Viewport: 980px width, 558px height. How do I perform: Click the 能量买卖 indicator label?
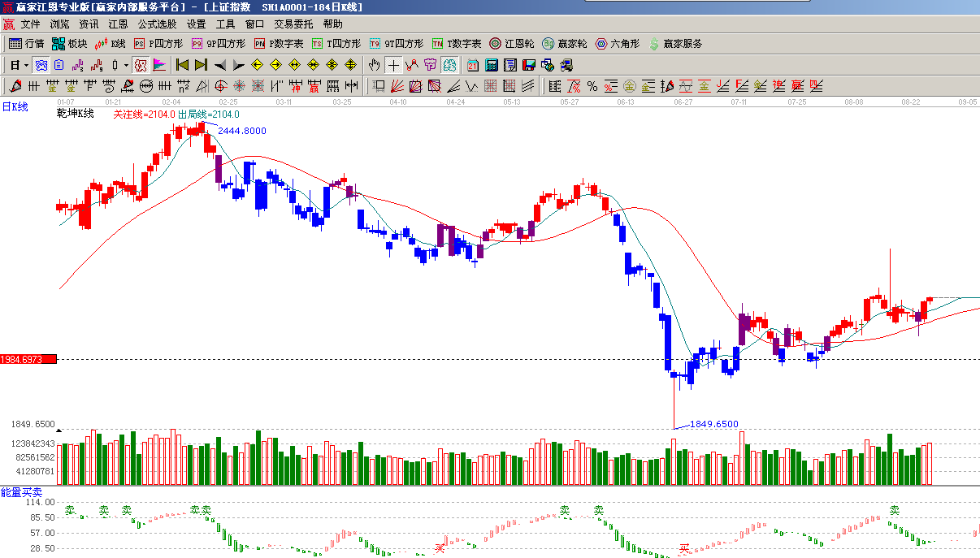pyautogui.click(x=22, y=492)
